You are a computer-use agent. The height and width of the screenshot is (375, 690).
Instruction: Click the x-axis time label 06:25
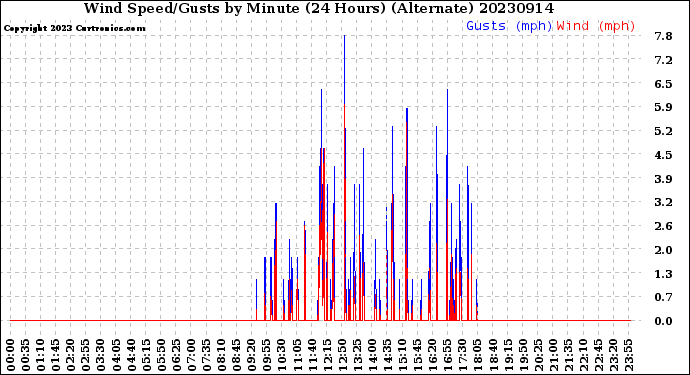coord(176,355)
